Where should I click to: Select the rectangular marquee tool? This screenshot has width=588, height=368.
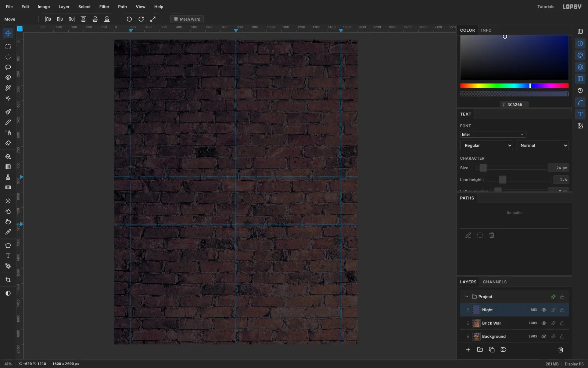tap(8, 47)
